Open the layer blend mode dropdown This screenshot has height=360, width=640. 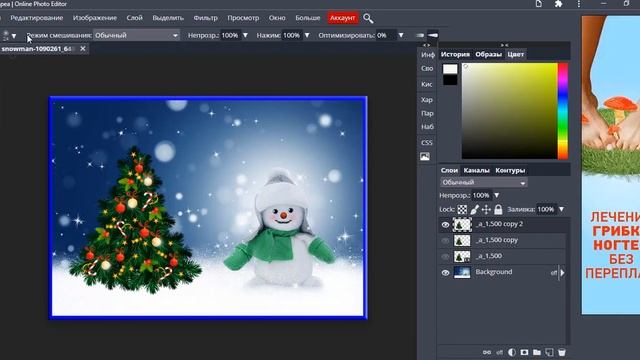pyautogui.click(x=484, y=182)
